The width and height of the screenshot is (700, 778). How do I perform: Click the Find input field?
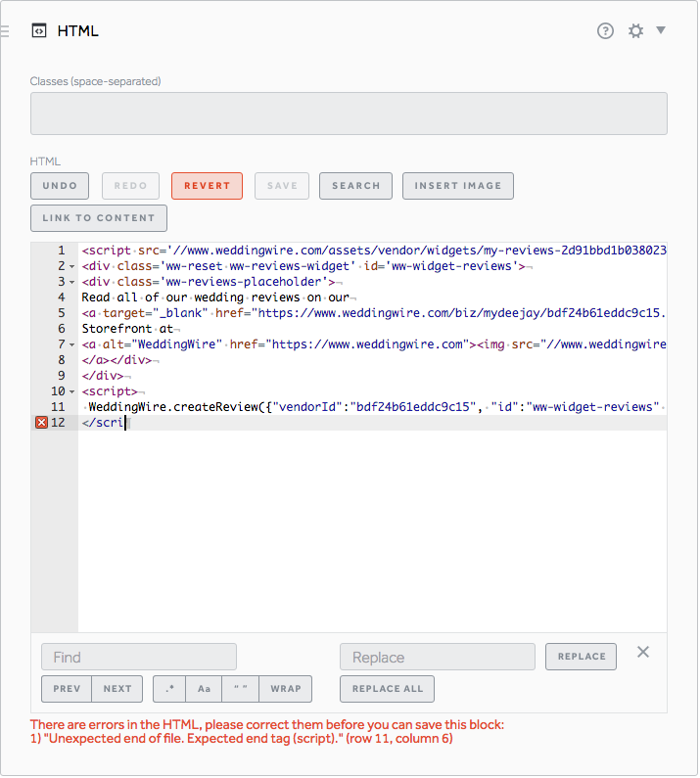coord(139,657)
